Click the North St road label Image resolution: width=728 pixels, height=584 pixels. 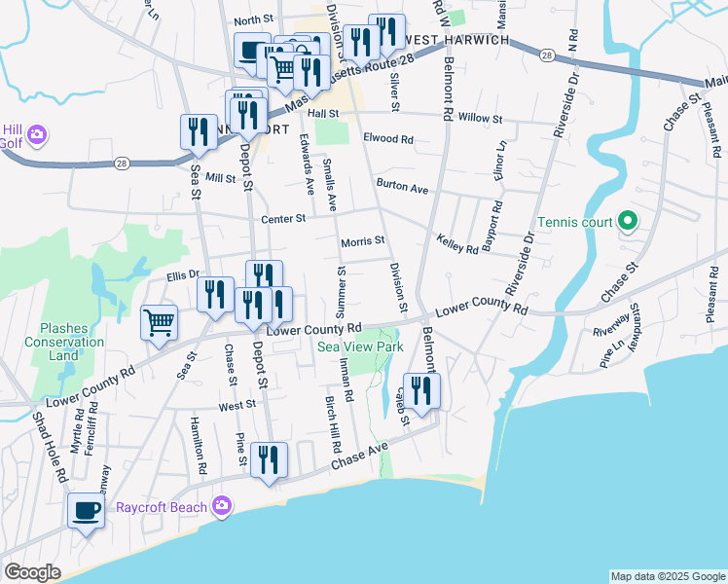tap(253, 20)
